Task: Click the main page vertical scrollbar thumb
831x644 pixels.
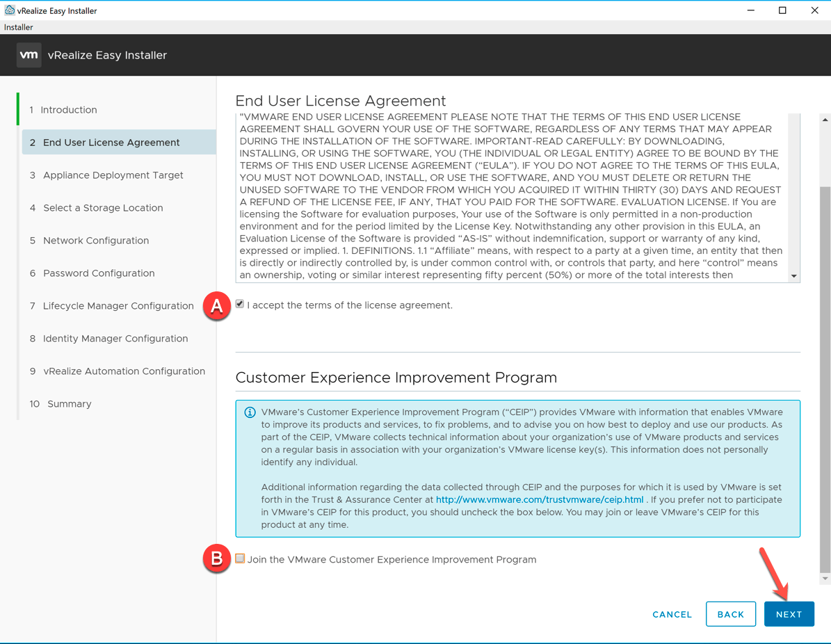Action: tap(825, 379)
